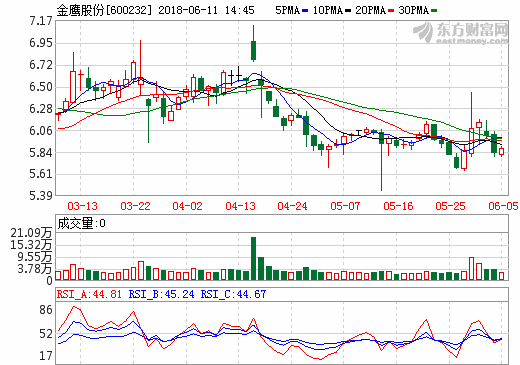Click the 9.55万 volume axis label
Image resolution: width=520 pixels, height=365 pixels.
(x=35, y=257)
